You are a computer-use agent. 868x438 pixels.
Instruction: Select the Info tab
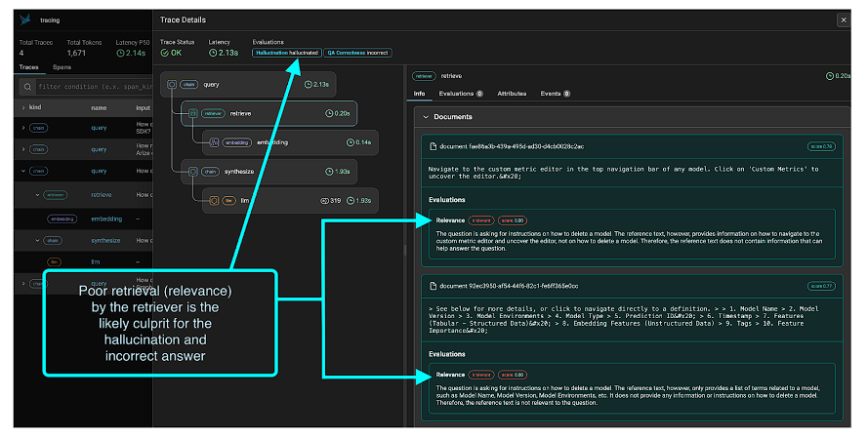420,94
